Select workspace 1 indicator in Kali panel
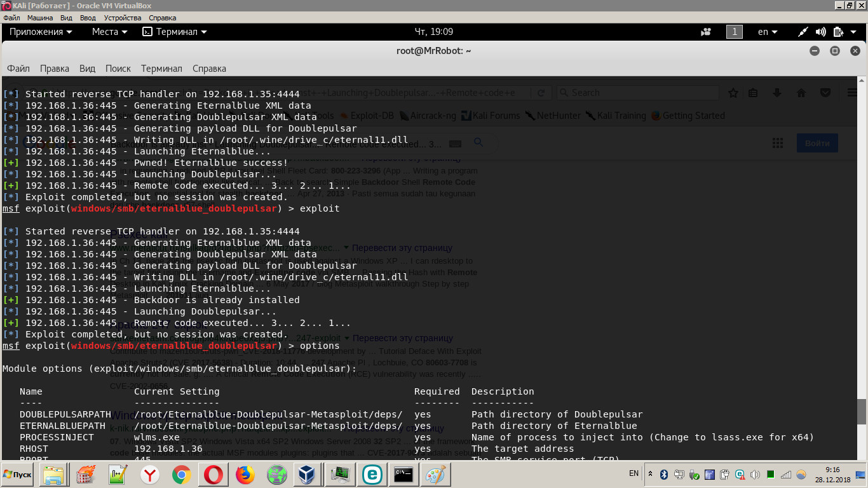This screenshot has height=488, width=868. 735,32
